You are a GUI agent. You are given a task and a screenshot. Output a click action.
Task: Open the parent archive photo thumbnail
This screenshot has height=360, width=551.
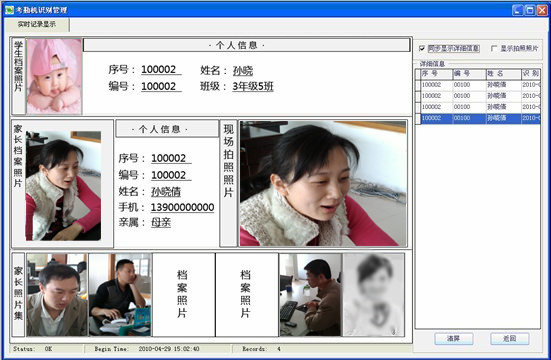click(x=63, y=186)
